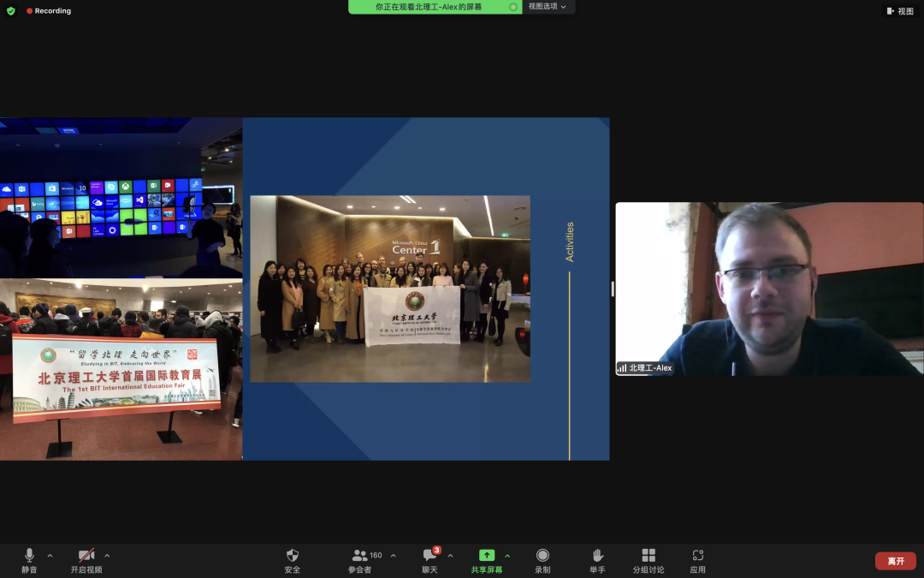This screenshot has height=578, width=924.
Task: Click the green indicator dot on sharing banner
Action: coord(513,7)
